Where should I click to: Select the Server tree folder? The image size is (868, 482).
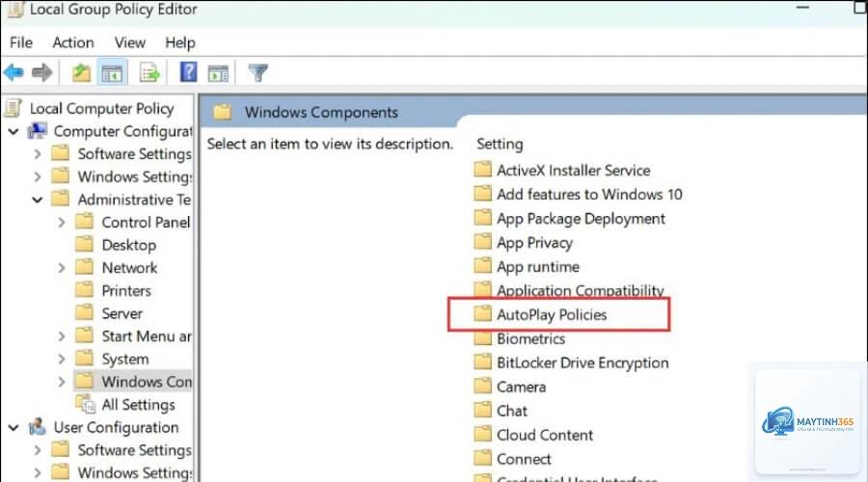click(x=122, y=313)
